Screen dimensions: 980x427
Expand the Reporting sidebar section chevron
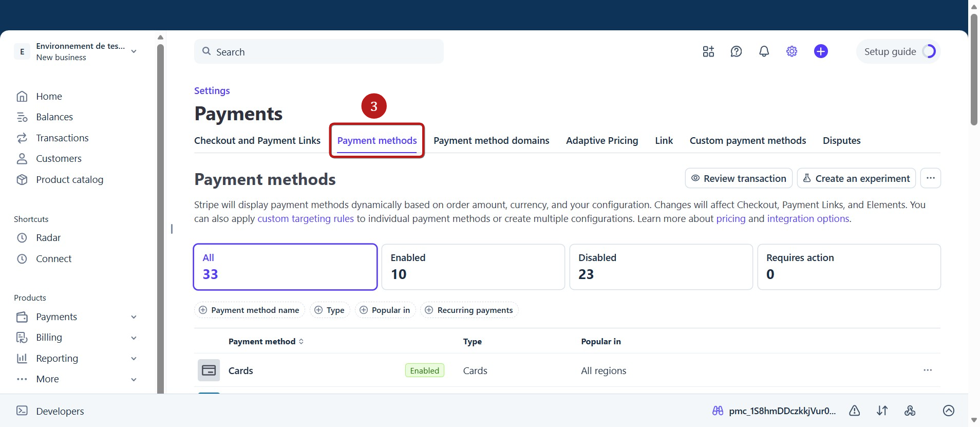[134, 359]
